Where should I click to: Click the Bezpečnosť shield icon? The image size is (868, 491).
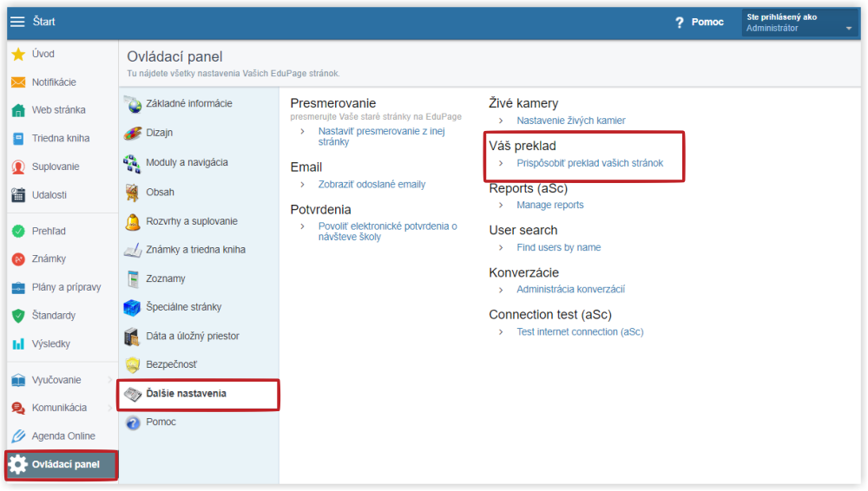132,364
